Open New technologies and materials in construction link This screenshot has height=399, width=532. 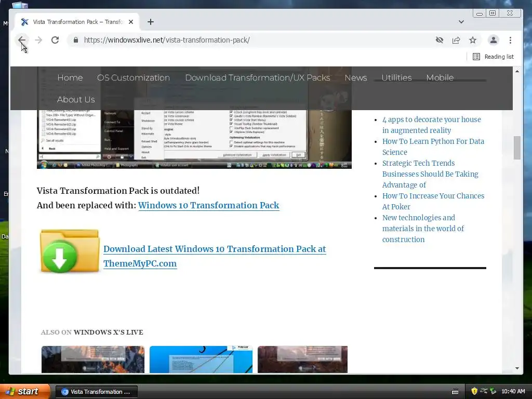pyautogui.click(x=423, y=229)
